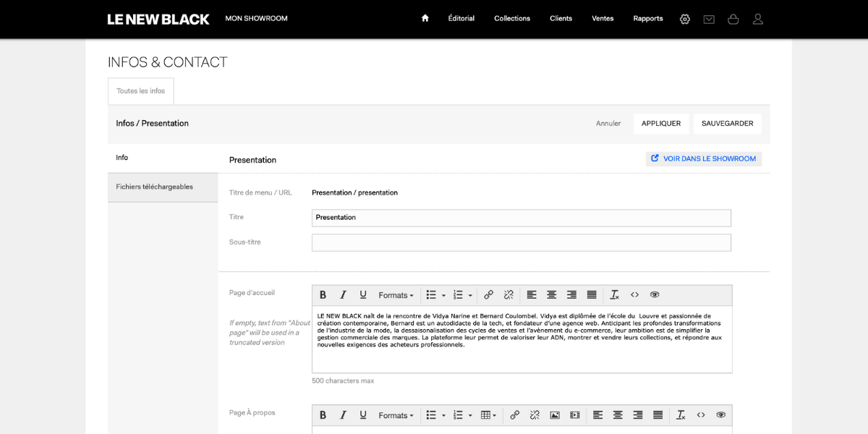Insert numbered list in Page À propos editor
Screen dimensions: 868x434
(x=458, y=415)
